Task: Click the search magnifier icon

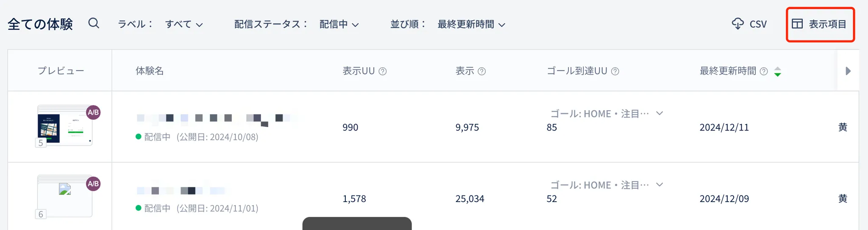Action: tap(94, 23)
